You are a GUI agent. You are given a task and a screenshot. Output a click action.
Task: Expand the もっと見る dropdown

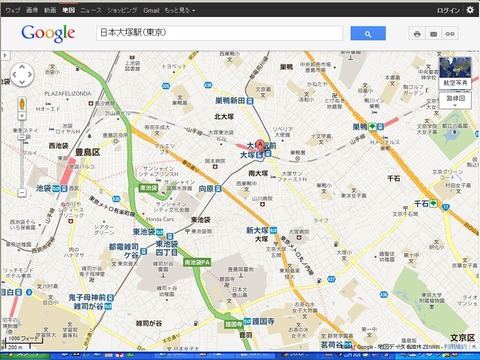point(180,10)
